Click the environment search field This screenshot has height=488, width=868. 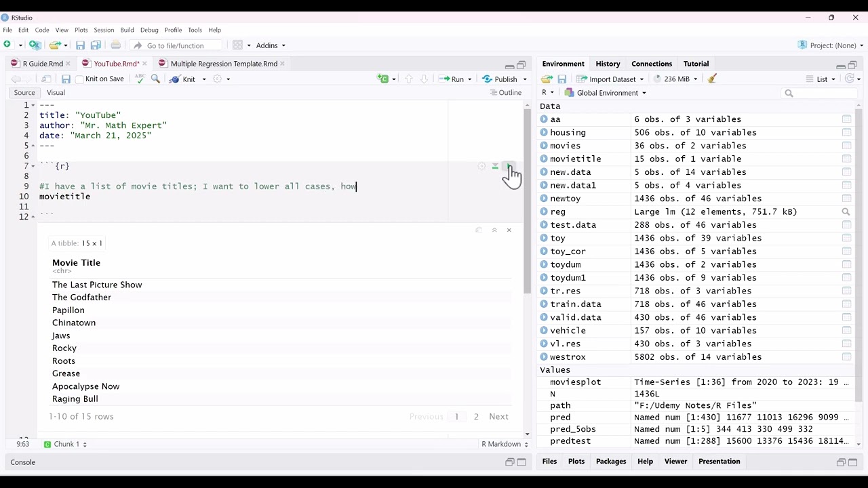point(819,93)
